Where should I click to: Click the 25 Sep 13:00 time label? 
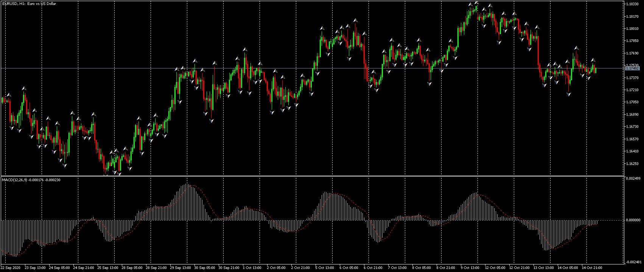click(108, 268)
